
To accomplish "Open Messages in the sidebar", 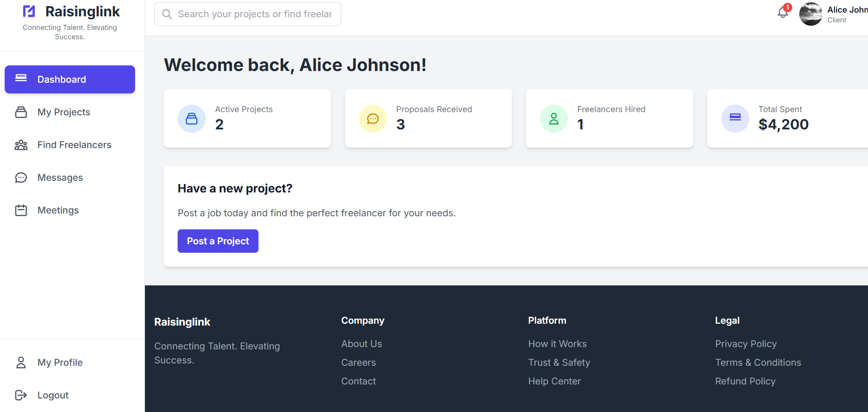I will tap(70, 178).
